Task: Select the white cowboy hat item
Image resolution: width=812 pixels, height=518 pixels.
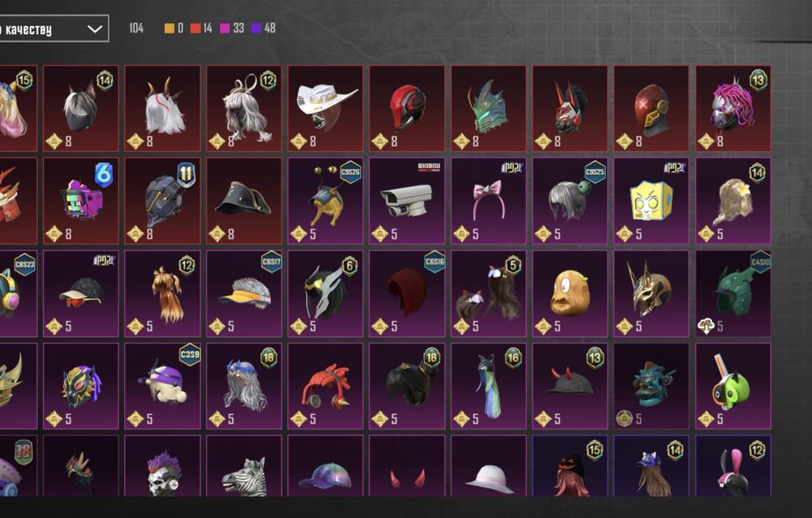Action: [x=326, y=108]
